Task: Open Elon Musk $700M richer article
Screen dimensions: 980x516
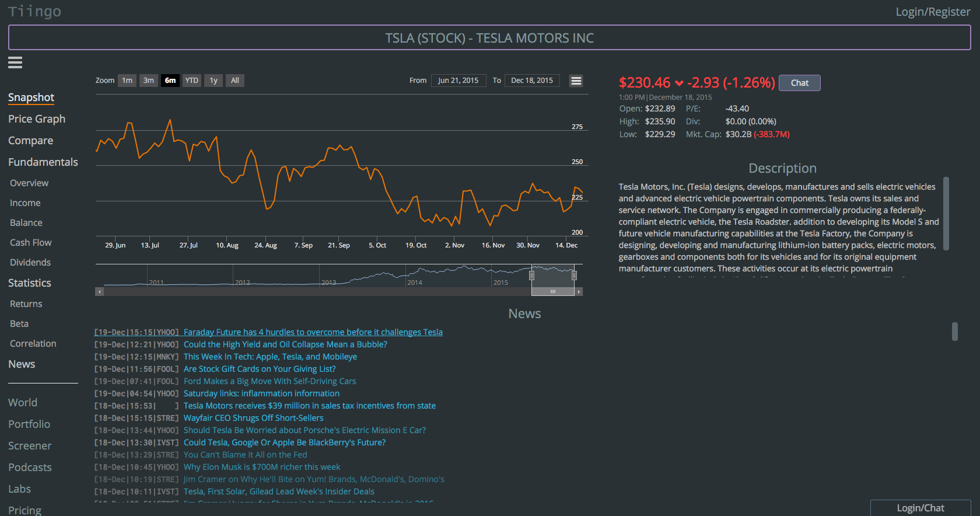Action: pyautogui.click(x=262, y=467)
